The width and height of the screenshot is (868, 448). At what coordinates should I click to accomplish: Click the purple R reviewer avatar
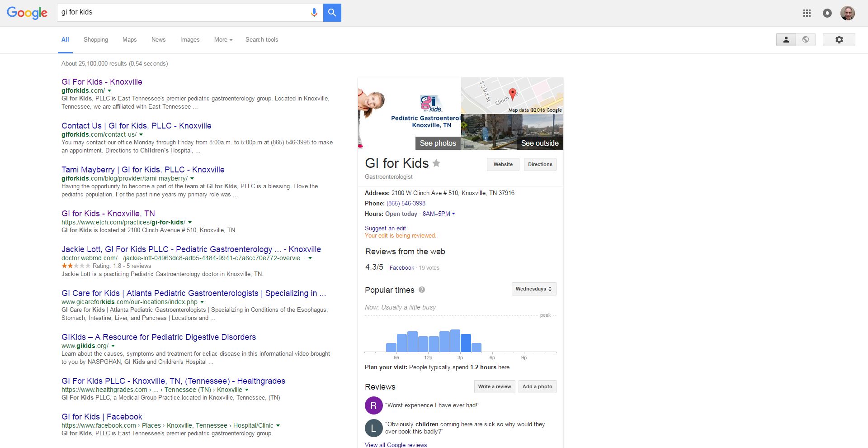click(x=374, y=405)
